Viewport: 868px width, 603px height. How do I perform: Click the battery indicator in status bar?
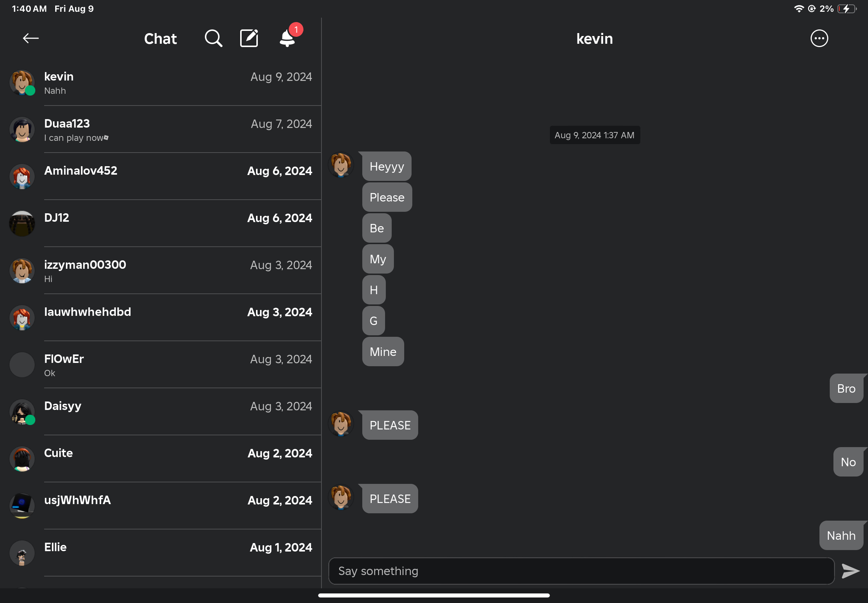pos(846,9)
